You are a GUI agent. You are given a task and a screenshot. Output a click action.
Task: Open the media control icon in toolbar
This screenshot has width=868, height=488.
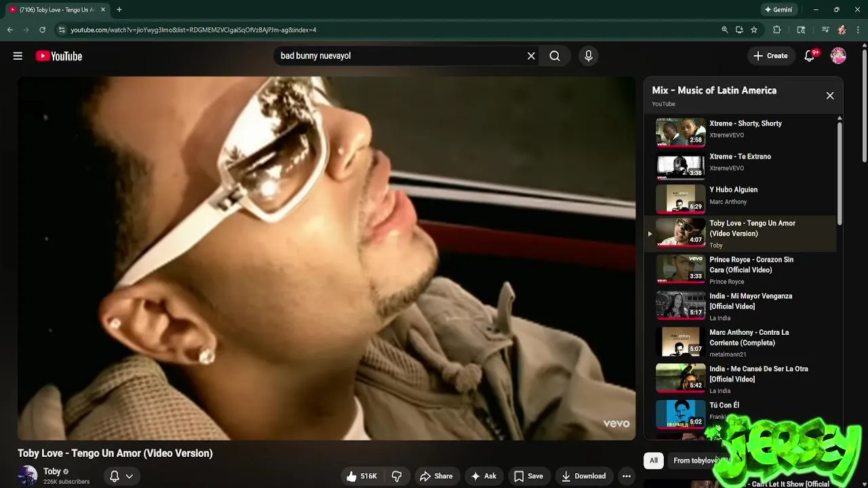825,30
